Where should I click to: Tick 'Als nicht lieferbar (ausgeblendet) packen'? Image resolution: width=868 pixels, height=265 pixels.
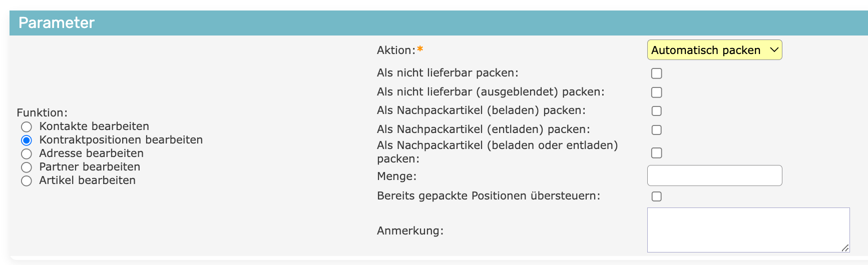(656, 92)
